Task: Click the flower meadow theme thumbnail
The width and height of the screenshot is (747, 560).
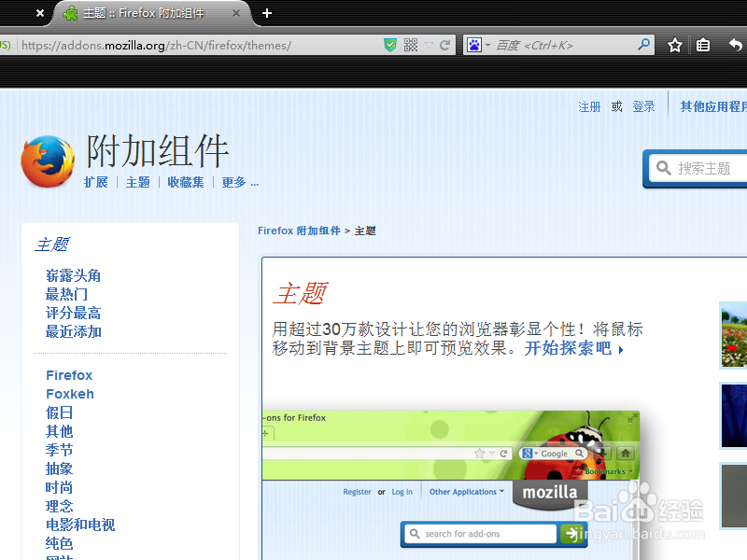Action: pyautogui.click(x=733, y=335)
